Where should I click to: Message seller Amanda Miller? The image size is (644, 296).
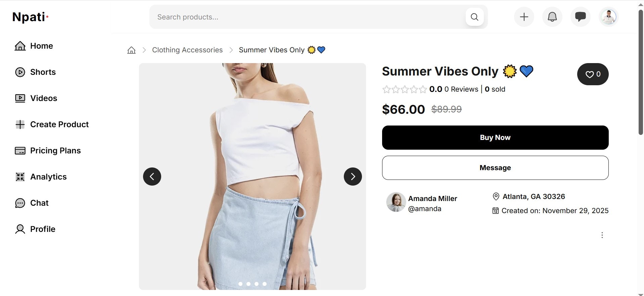495,168
